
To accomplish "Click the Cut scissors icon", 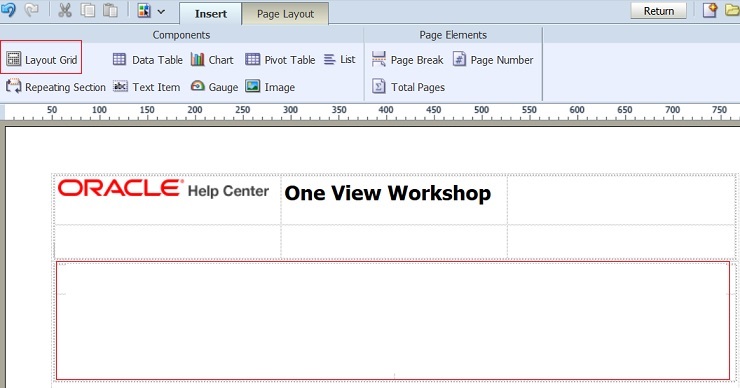I will tap(65, 10).
